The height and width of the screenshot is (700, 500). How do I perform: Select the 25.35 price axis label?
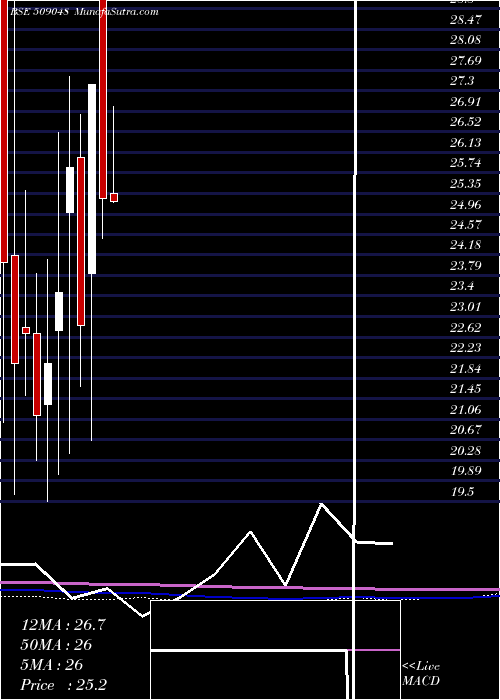[466, 183]
